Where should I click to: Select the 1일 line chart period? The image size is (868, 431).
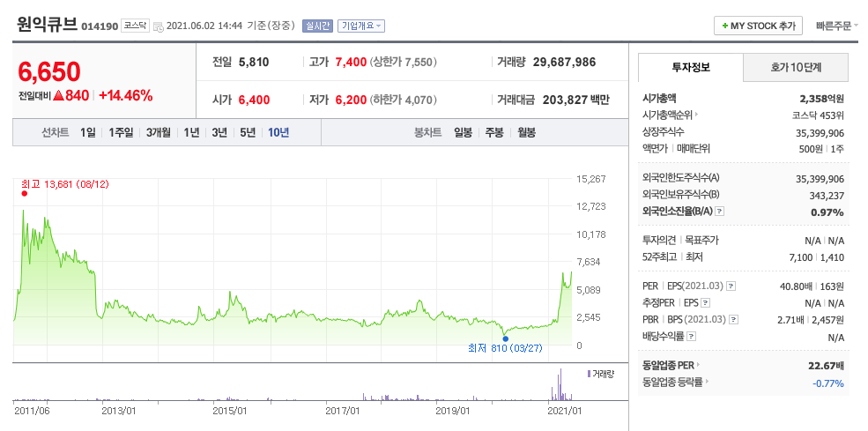coord(87,133)
